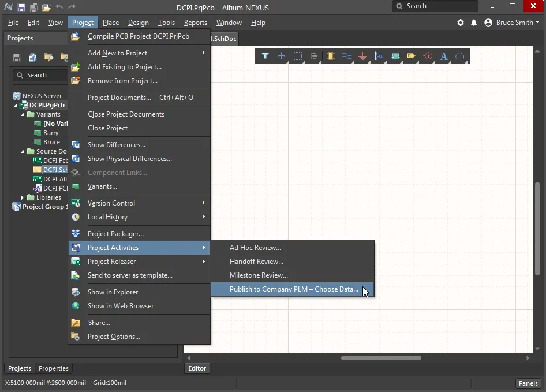Place a directive using the red info icon
Viewport: 546px width, 392px height.
pos(428,56)
